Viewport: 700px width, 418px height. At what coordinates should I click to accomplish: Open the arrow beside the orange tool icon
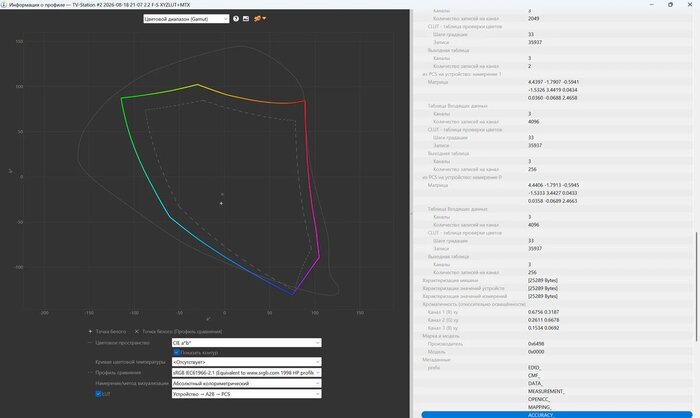[264, 19]
